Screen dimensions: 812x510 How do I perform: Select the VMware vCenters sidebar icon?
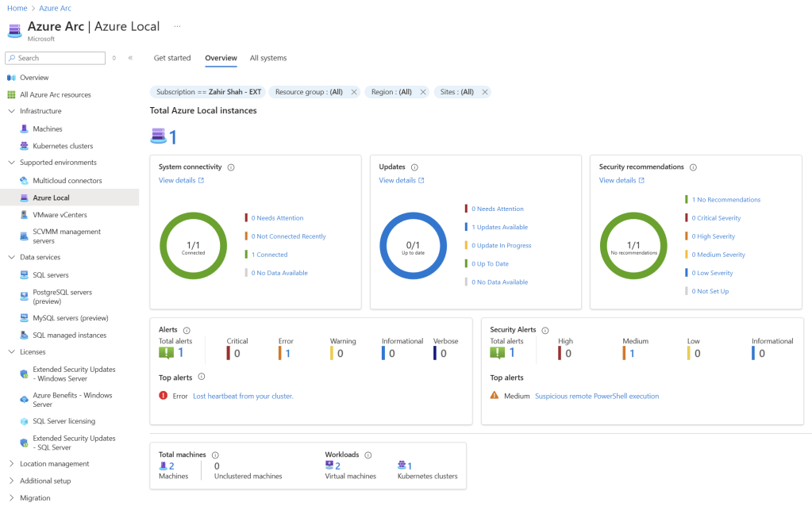[x=25, y=215]
